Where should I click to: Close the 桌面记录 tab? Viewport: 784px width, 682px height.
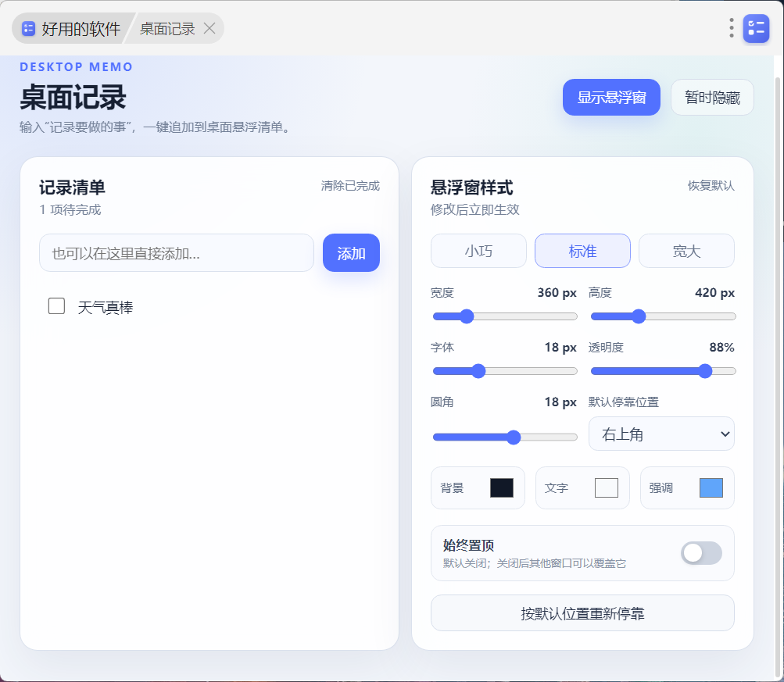coord(209,28)
